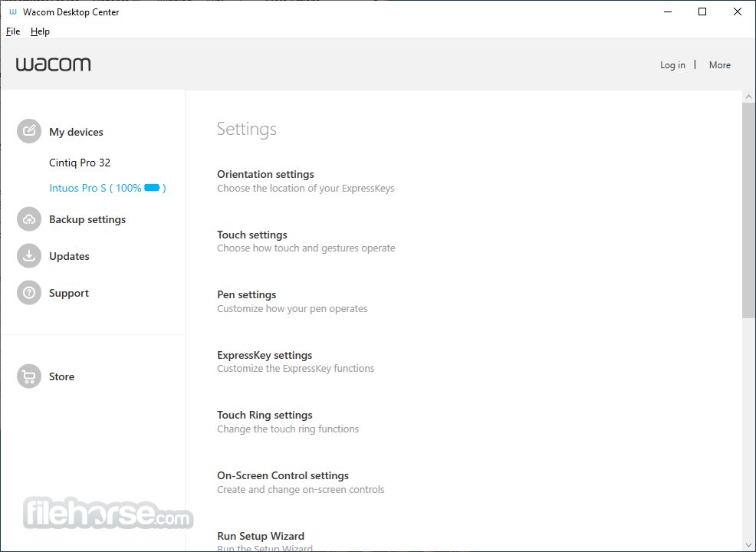Image resolution: width=756 pixels, height=552 pixels.
Task: Click 'Choose how touch and gestures operate' text
Action: [x=306, y=248]
